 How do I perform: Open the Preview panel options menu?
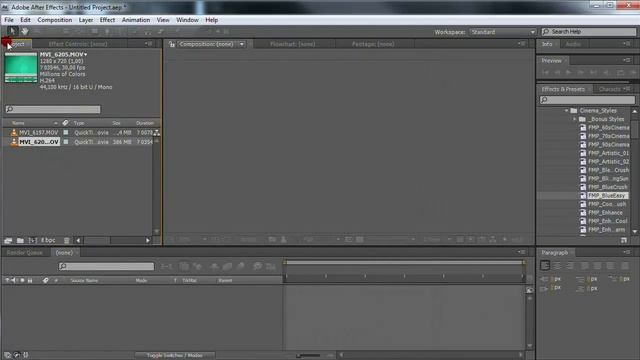(x=627, y=60)
